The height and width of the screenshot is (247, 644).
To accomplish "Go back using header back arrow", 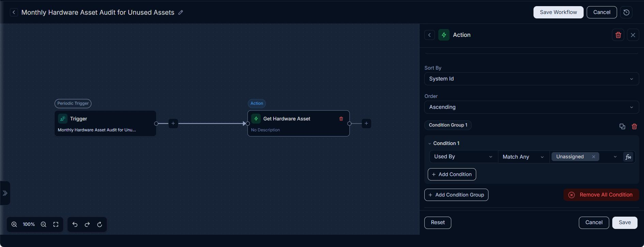I will point(14,12).
